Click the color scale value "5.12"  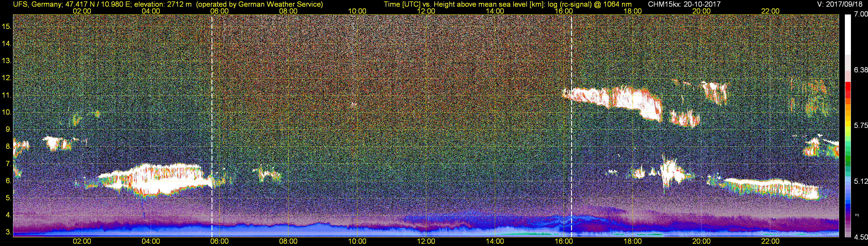[x=861, y=181]
